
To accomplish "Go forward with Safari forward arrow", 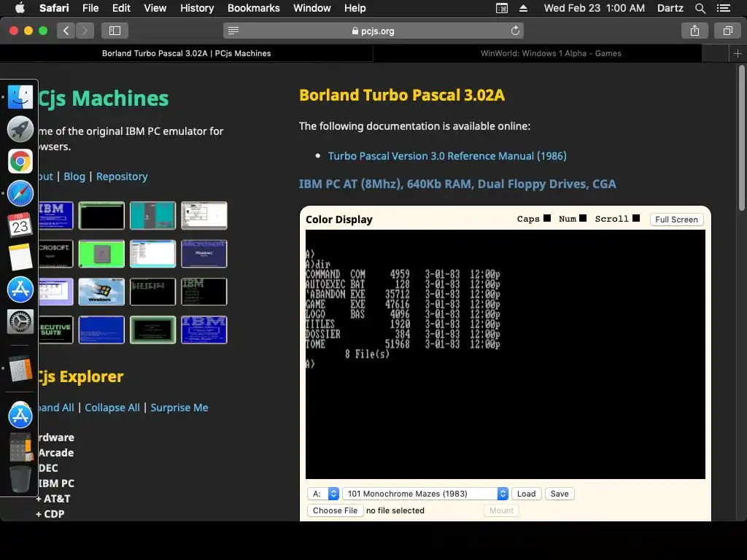I will coord(85,31).
